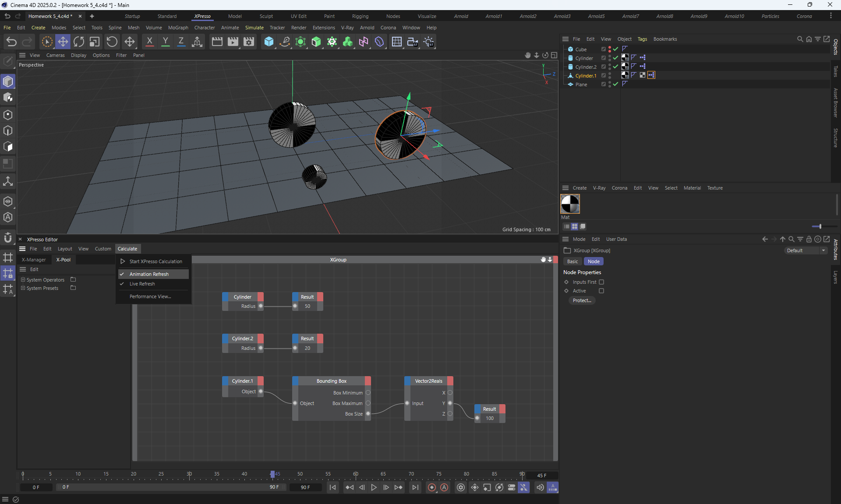Image resolution: width=841 pixels, height=504 pixels.
Task: Add a Cube primitive object
Action: pyautogui.click(x=269, y=42)
